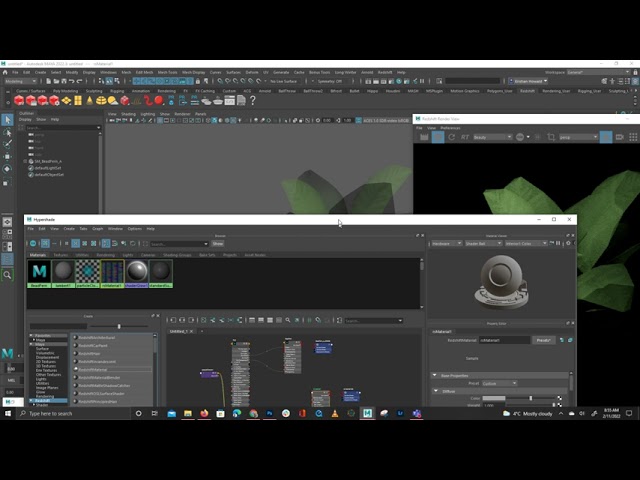Activate the Rotate tool in left toolbox
This screenshot has width=640, height=480.
tap(7, 169)
